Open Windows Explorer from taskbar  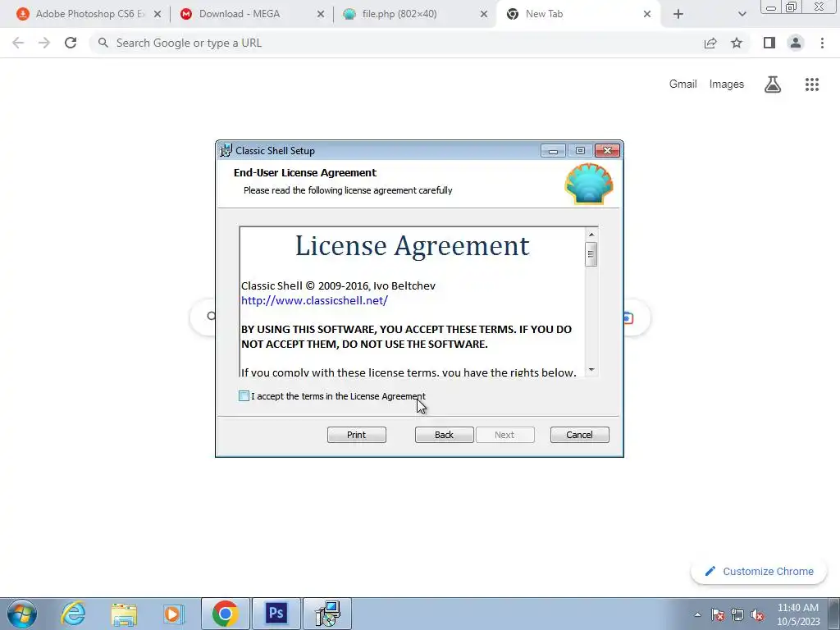pos(124,614)
